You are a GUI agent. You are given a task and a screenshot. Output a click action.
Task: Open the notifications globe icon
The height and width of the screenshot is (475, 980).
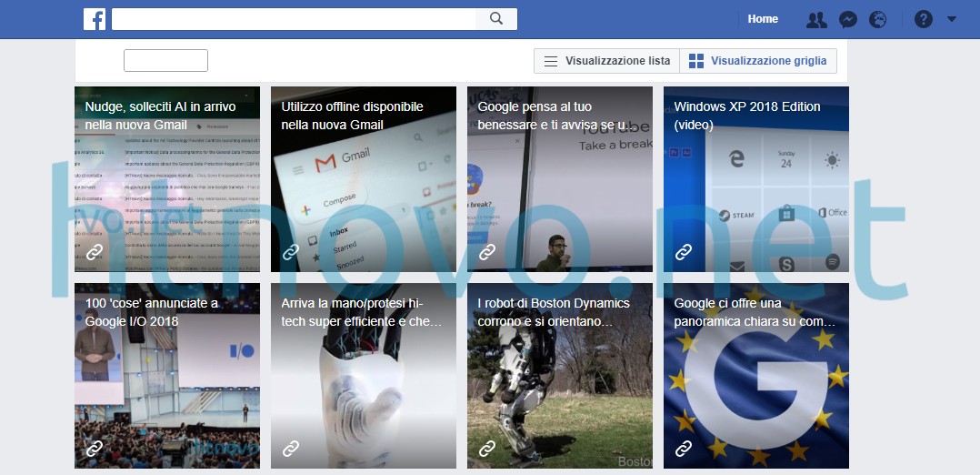(x=877, y=19)
